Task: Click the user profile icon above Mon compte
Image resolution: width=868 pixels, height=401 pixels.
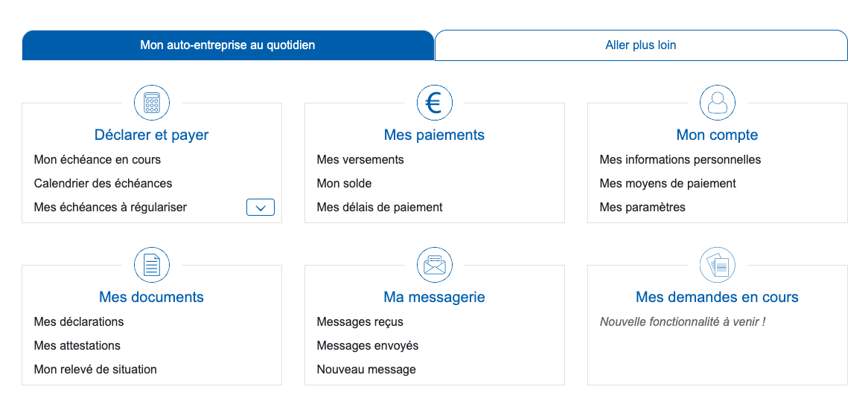Action: (x=718, y=103)
